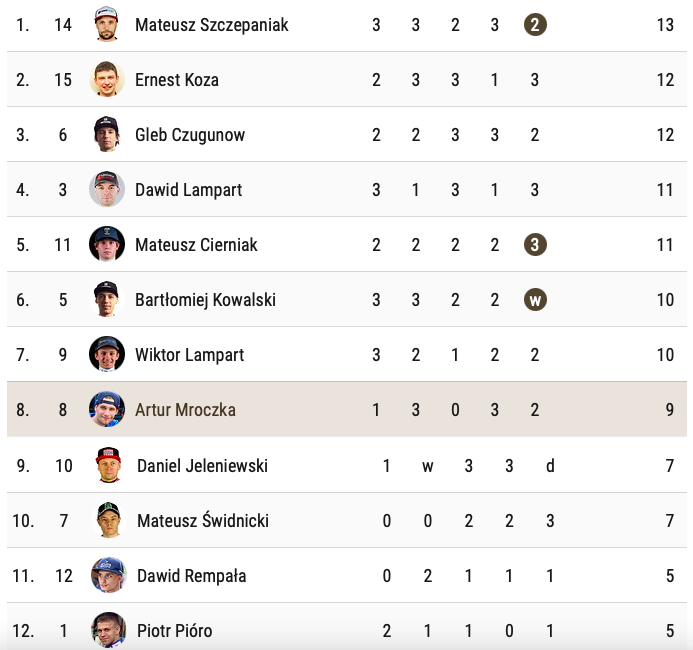This screenshot has width=693, height=650.
Task: Click the circled 2 badge for Szczepaniak
Action: tap(535, 25)
